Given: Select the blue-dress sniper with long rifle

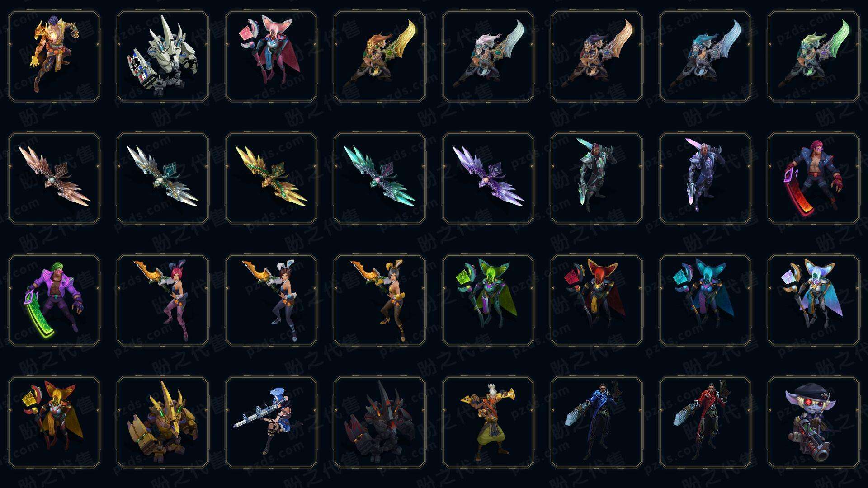Looking at the screenshot, I should 271,422.
